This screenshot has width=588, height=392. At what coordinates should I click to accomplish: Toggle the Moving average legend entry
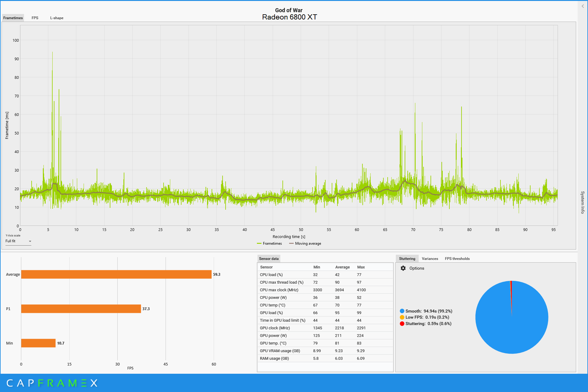coord(305,243)
